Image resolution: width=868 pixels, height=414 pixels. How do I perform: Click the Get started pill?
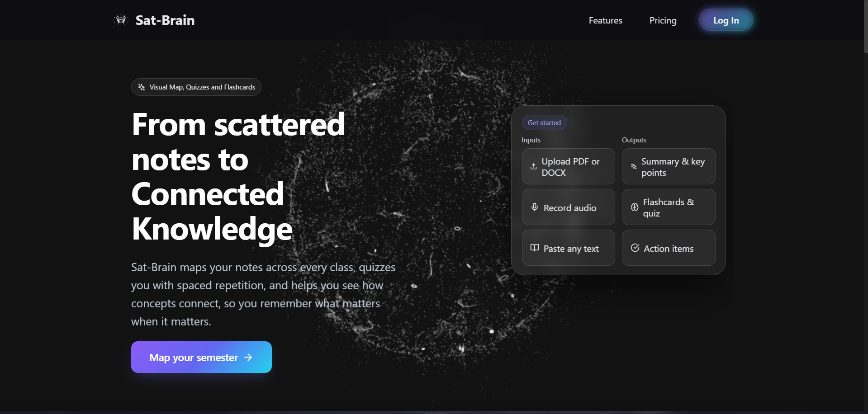544,122
